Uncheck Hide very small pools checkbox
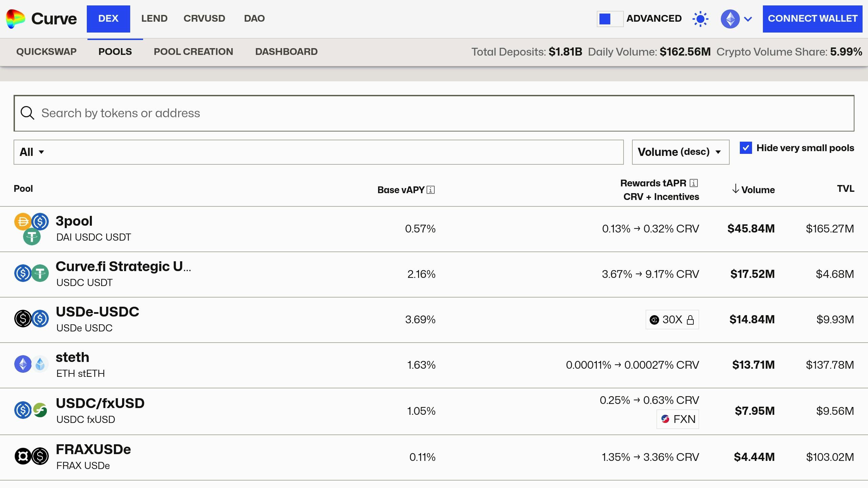 point(746,148)
